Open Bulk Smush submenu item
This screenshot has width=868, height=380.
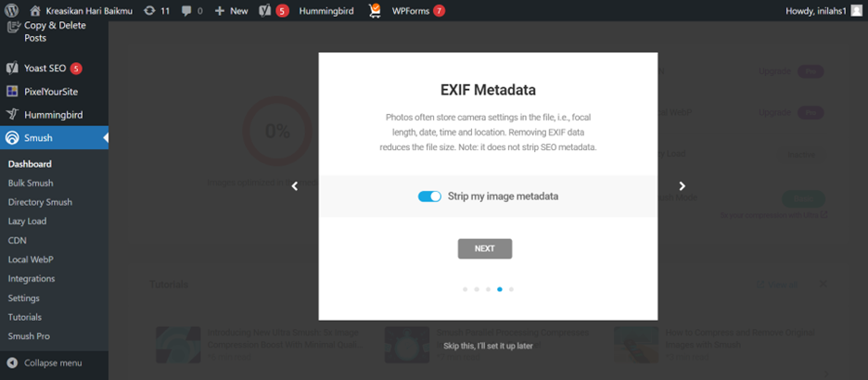31,184
